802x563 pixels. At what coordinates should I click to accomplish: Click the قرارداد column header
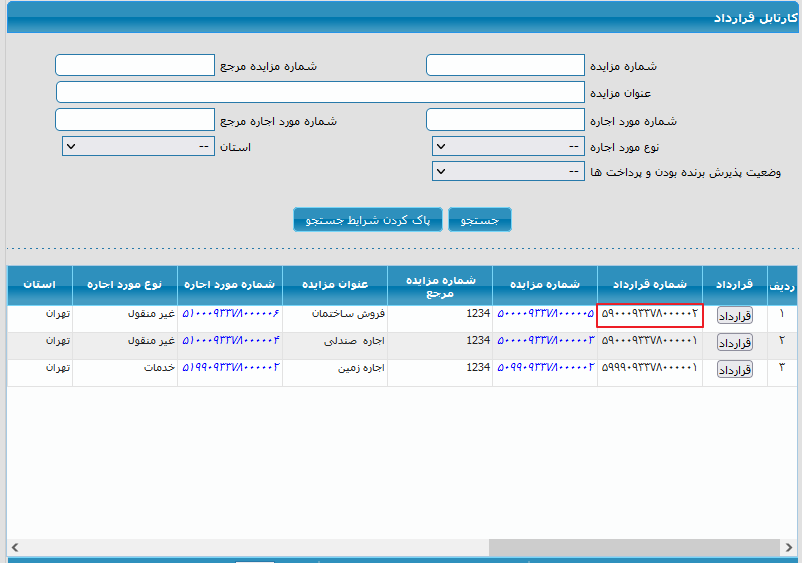[x=735, y=285]
